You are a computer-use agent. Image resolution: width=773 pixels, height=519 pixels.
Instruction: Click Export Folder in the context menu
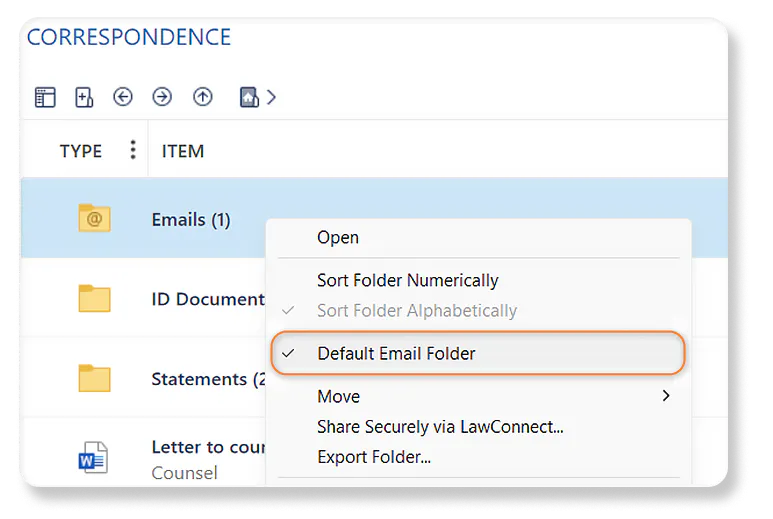pos(374,458)
